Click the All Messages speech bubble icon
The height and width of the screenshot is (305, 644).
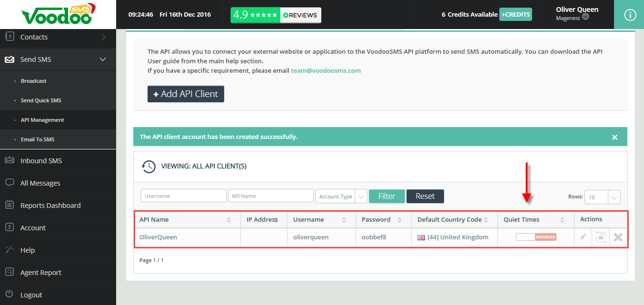10,183
